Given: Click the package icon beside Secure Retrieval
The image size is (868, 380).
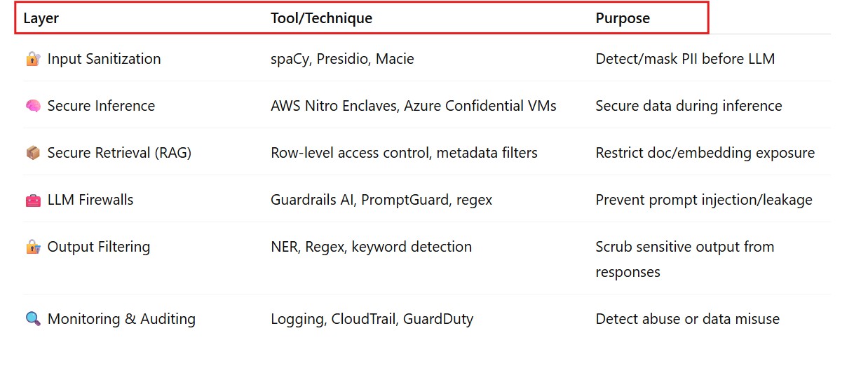Looking at the screenshot, I should point(32,153).
